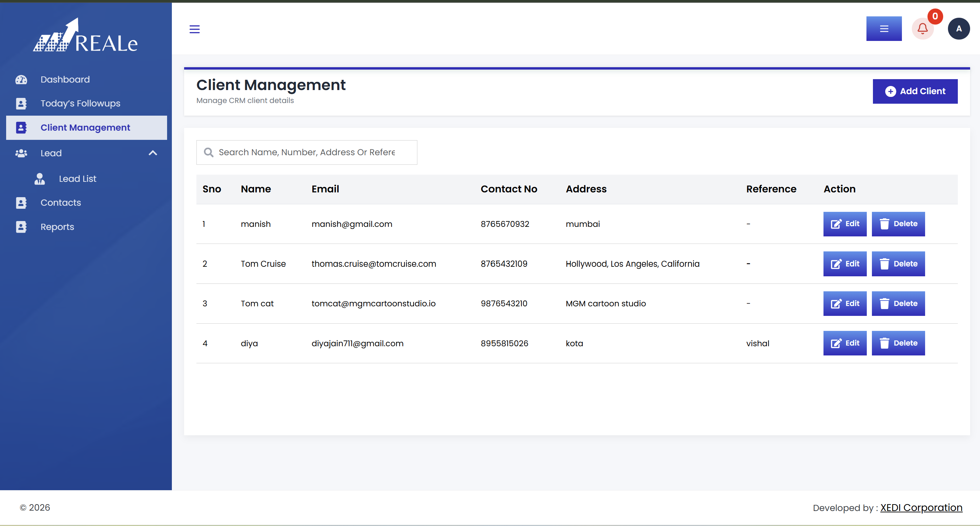Open the Lead menu item
The image size is (980, 526).
[x=51, y=153]
